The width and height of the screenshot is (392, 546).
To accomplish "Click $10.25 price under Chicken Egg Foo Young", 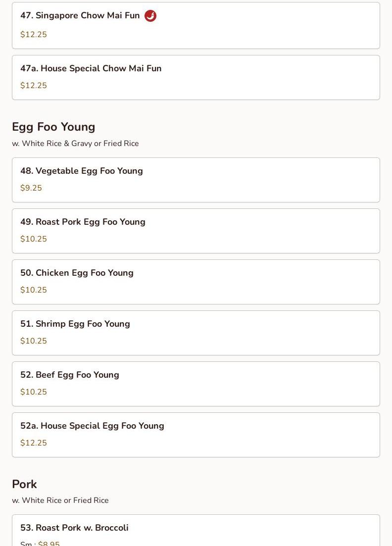I will [x=34, y=290].
